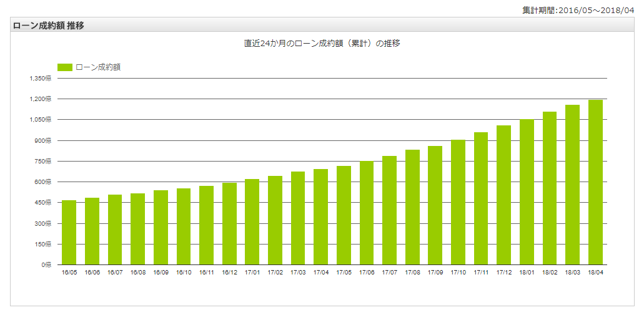The image size is (644, 315).
Task: Click the 18/03 x-axis label
Action: 573,273
